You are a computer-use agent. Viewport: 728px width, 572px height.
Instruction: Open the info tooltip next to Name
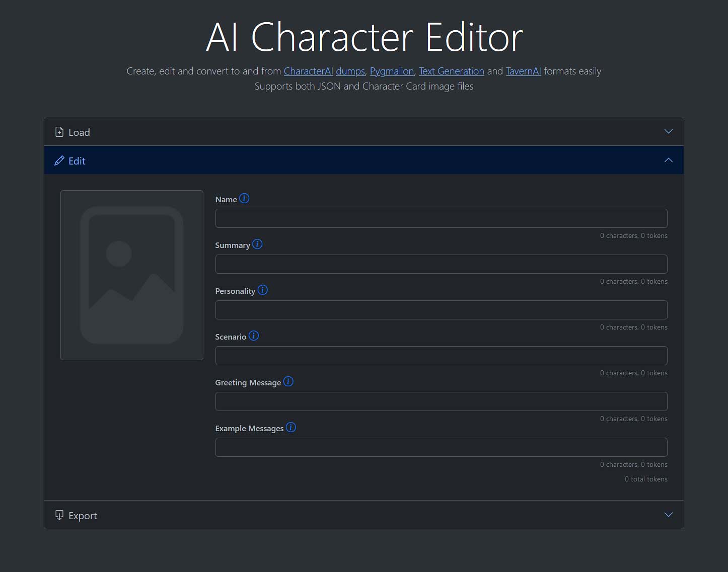(245, 198)
